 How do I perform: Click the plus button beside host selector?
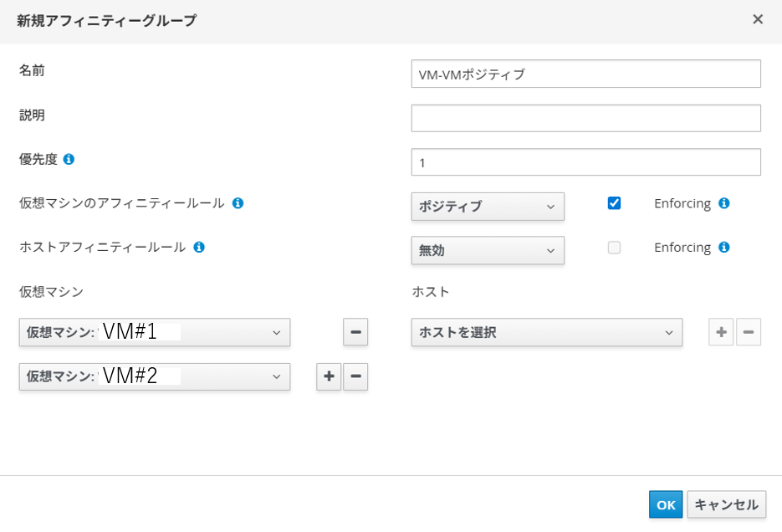tap(721, 332)
